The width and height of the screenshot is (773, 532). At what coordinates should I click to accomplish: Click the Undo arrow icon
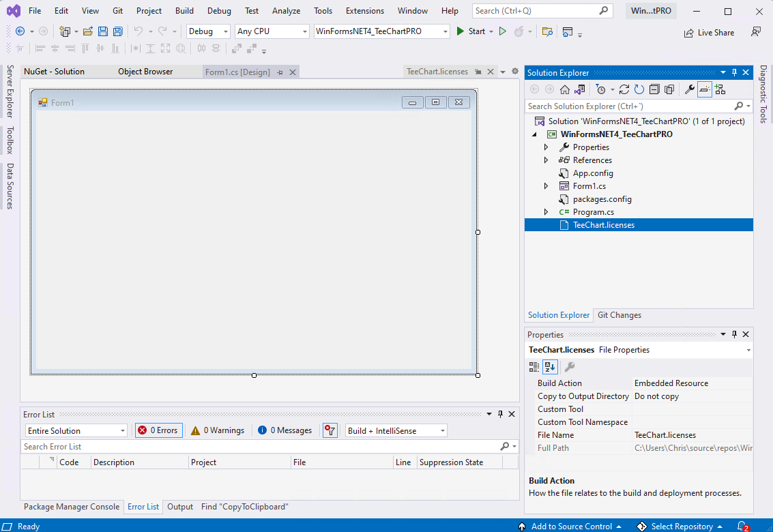(x=138, y=31)
